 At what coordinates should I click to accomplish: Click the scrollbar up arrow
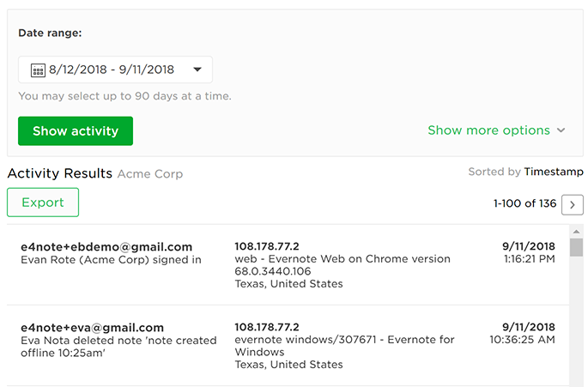pyautogui.click(x=577, y=232)
